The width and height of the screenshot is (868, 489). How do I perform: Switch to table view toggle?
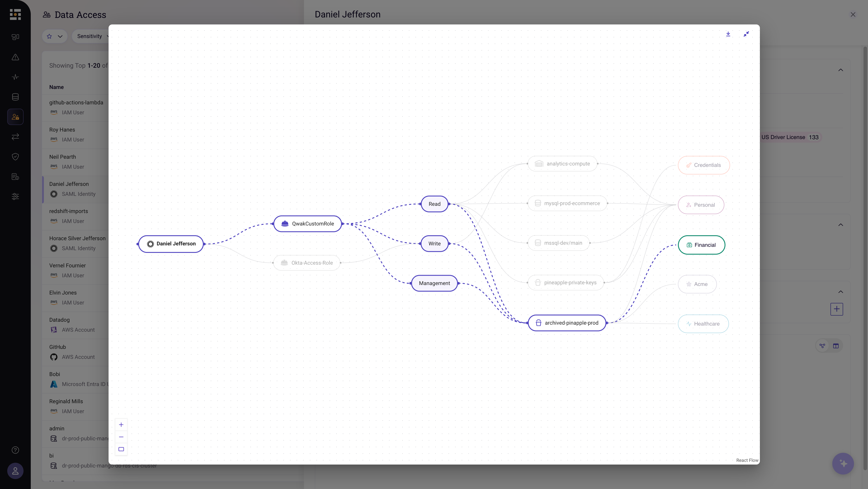[x=836, y=346]
